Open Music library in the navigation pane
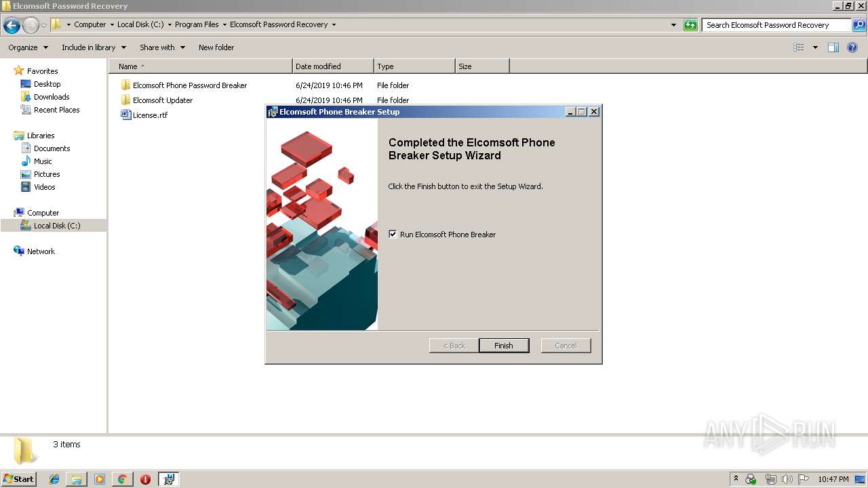The image size is (868, 488). [x=37, y=161]
